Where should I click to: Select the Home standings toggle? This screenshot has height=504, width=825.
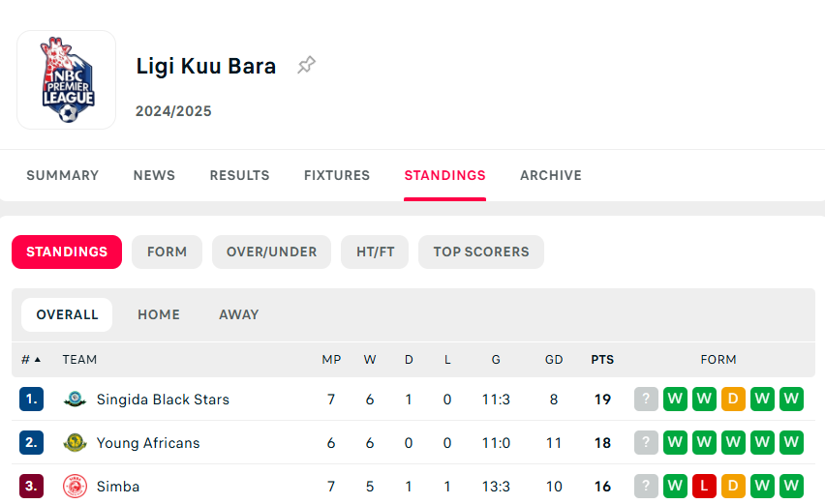click(159, 314)
